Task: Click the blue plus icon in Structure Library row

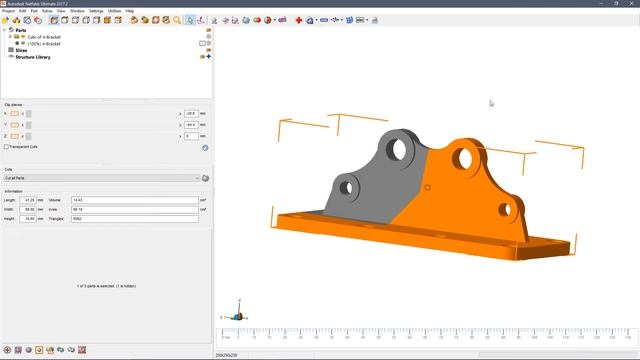Action: pos(209,57)
